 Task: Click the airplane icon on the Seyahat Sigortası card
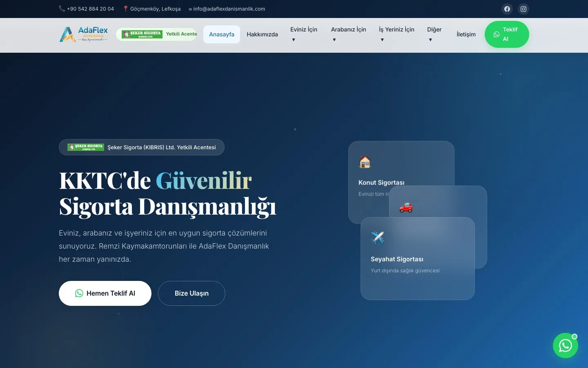[377, 237]
